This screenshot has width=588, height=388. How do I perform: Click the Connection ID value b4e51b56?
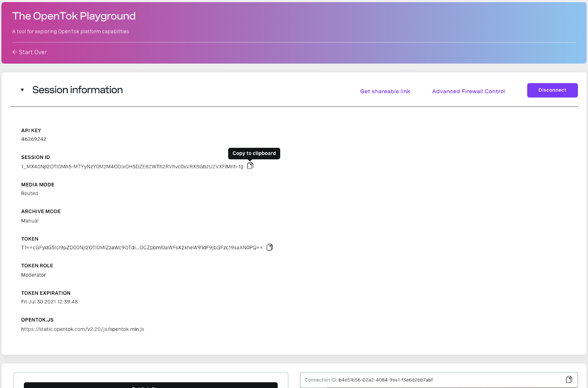coord(386,380)
